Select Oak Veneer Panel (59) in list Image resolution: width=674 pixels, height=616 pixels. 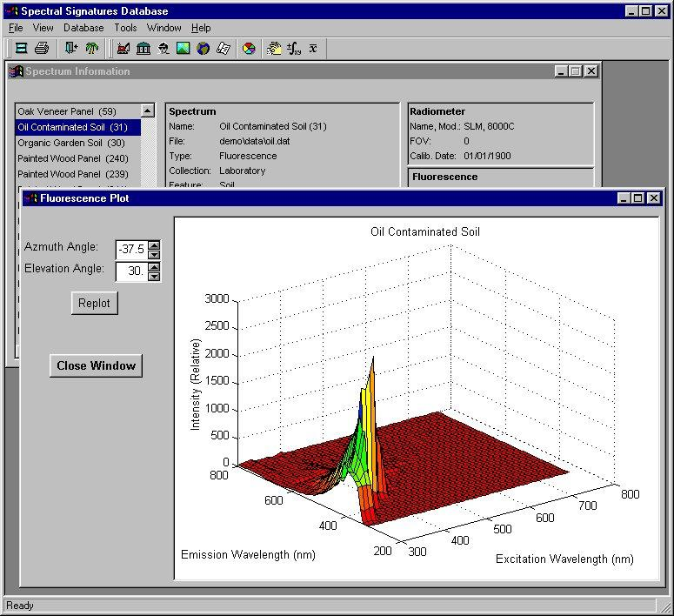click(x=78, y=111)
